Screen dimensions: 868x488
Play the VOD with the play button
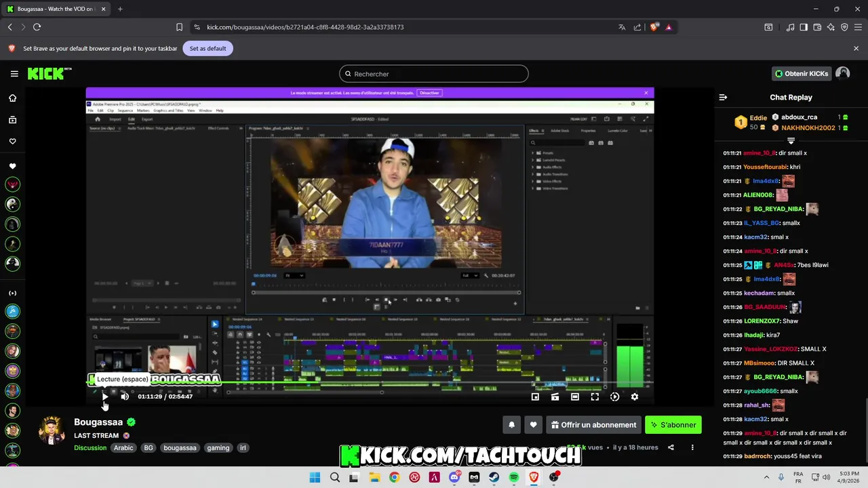pos(104,396)
